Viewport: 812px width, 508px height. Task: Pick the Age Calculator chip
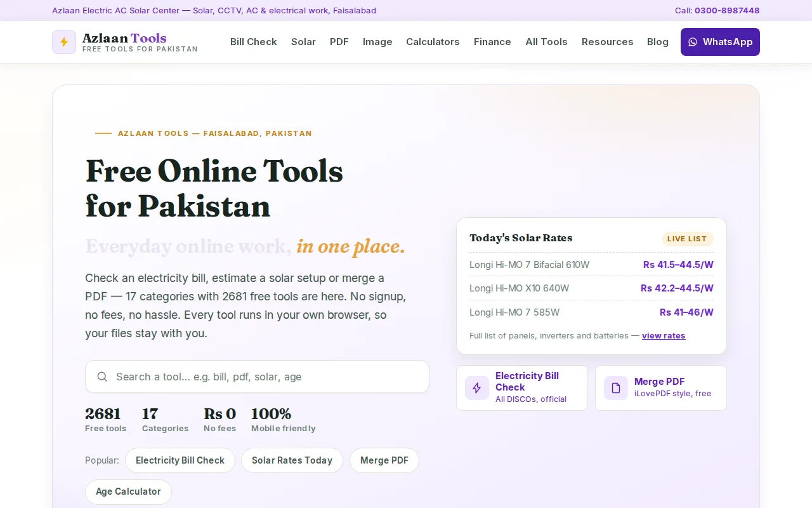coord(128,491)
